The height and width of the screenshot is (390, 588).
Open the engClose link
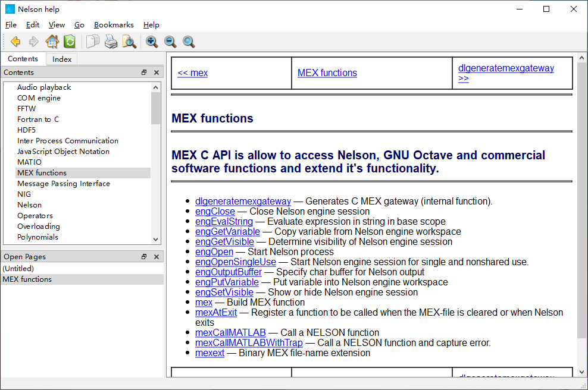pyautogui.click(x=215, y=211)
